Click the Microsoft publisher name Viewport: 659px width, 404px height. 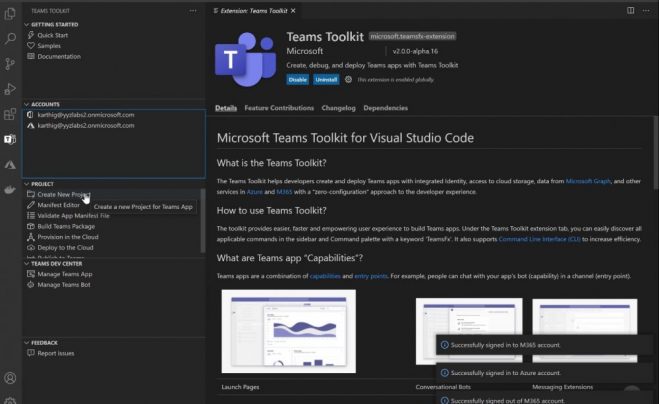coord(305,51)
